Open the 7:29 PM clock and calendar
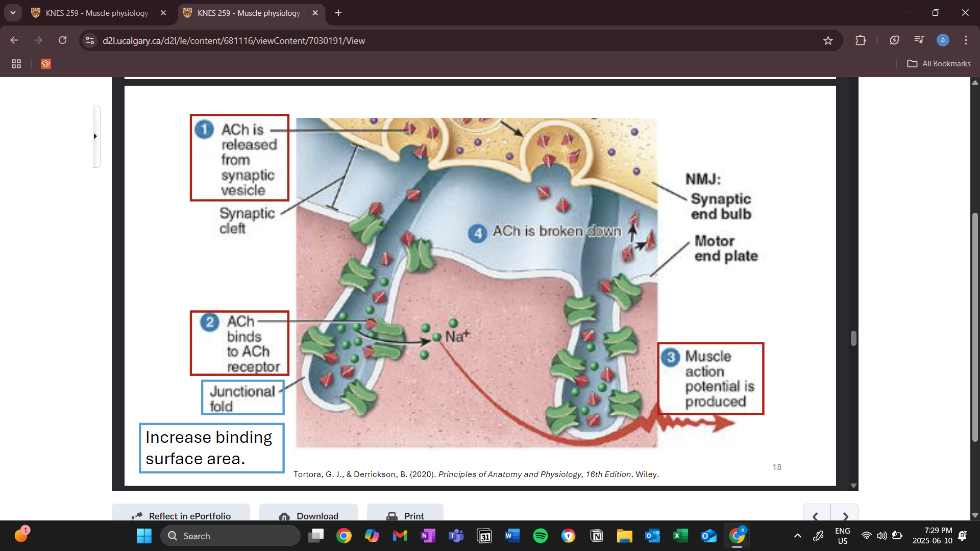 coord(933,536)
